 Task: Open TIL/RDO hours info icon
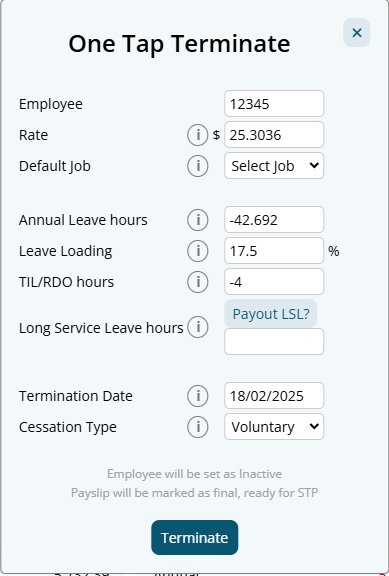pos(198,282)
